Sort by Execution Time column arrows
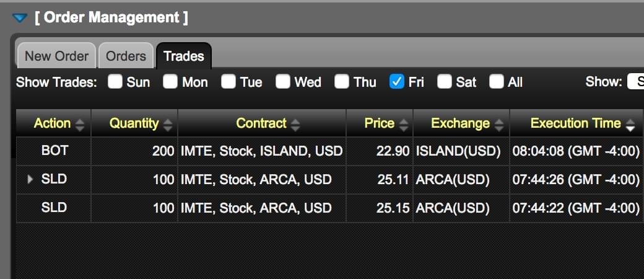 click(630, 125)
